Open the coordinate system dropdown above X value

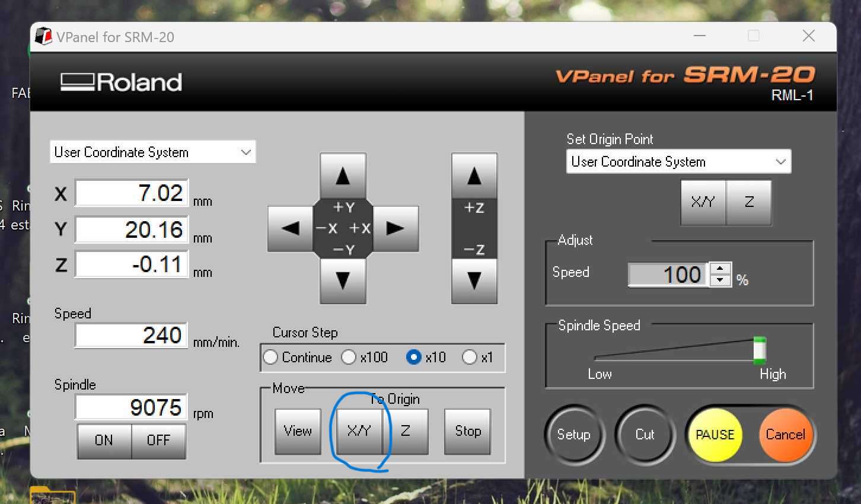click(153, 152)
